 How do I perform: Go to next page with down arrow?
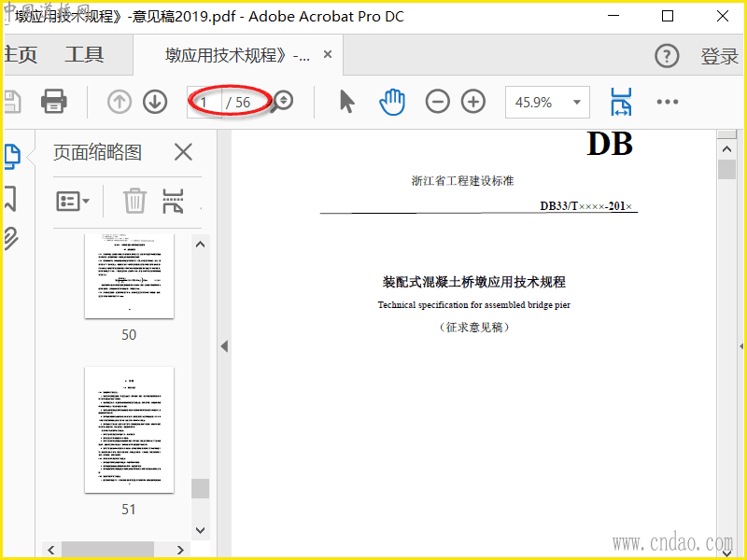tap(155, 102)
